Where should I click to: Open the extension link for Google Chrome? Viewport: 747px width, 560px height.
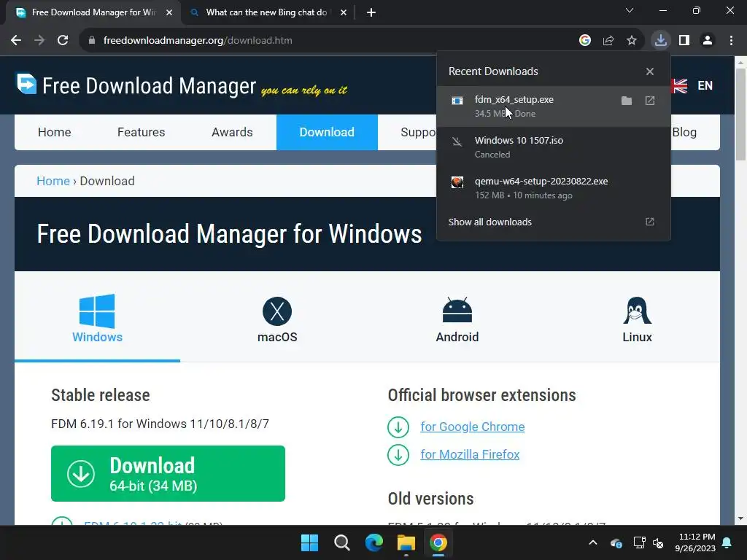(473, 427)
